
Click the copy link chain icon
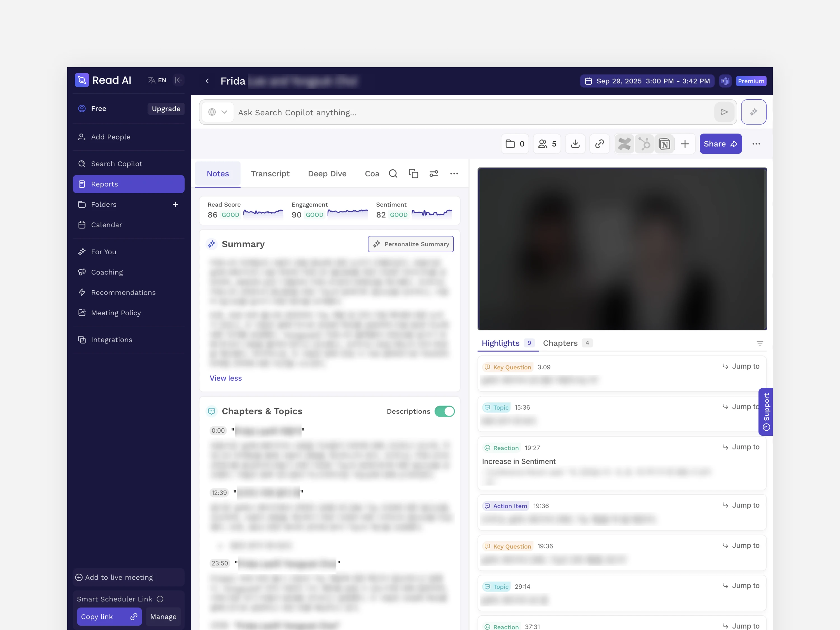coord(599,144)
